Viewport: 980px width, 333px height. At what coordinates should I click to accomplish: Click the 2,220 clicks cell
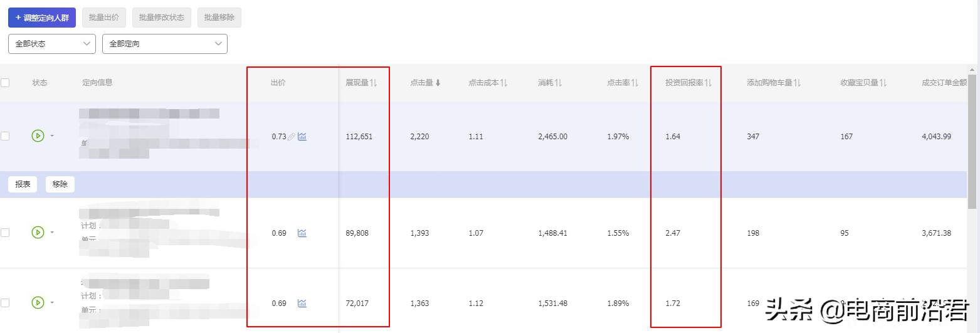(420, 136)
